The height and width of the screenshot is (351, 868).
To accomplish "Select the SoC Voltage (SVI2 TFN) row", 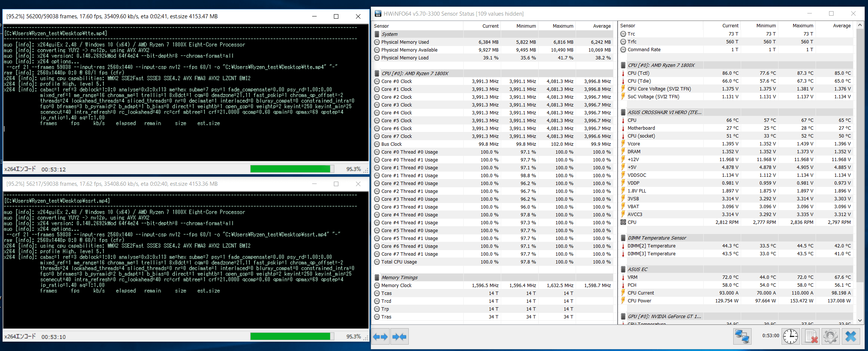I will [736, 96].
